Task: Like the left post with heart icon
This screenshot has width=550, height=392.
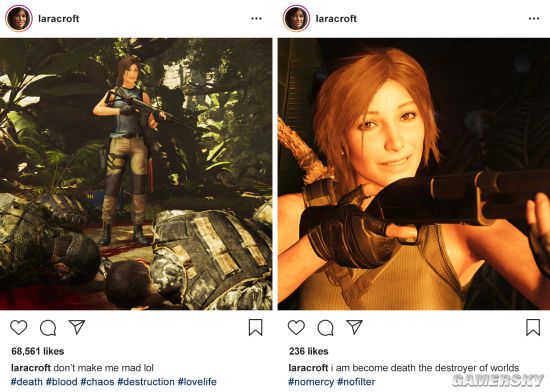Action: click(x=19, y=327)
